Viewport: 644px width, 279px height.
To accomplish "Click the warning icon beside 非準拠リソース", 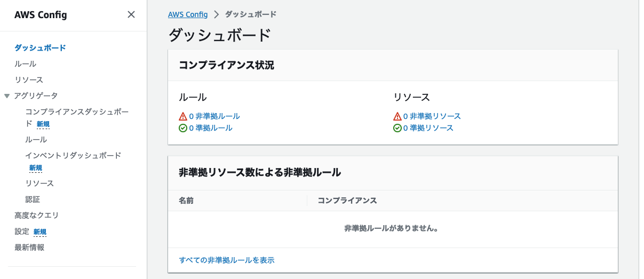I will pos(397,116).
